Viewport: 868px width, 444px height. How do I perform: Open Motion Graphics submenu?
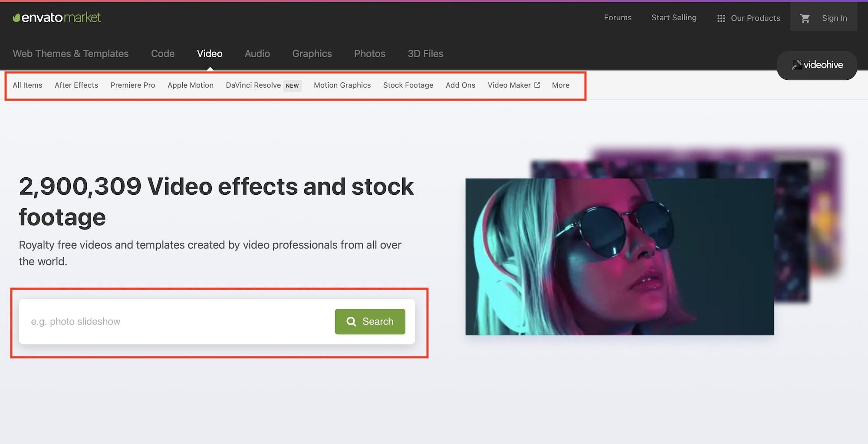tap(342, 85)
